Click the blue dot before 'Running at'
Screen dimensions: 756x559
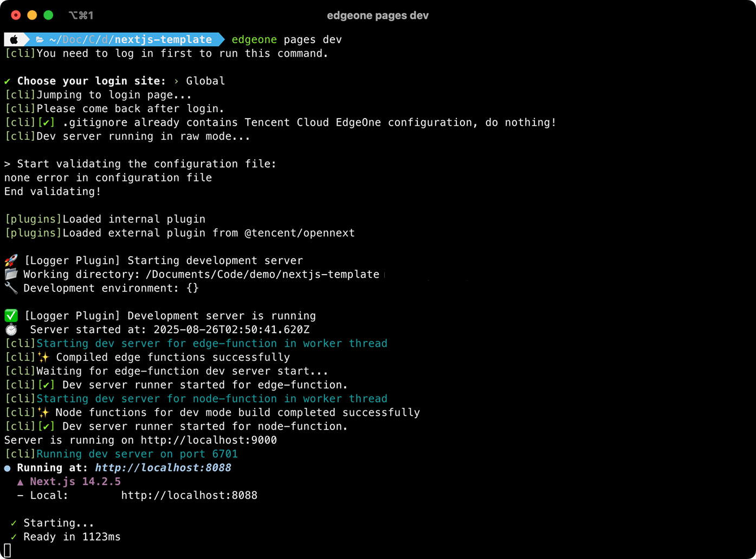pos(8,468)
